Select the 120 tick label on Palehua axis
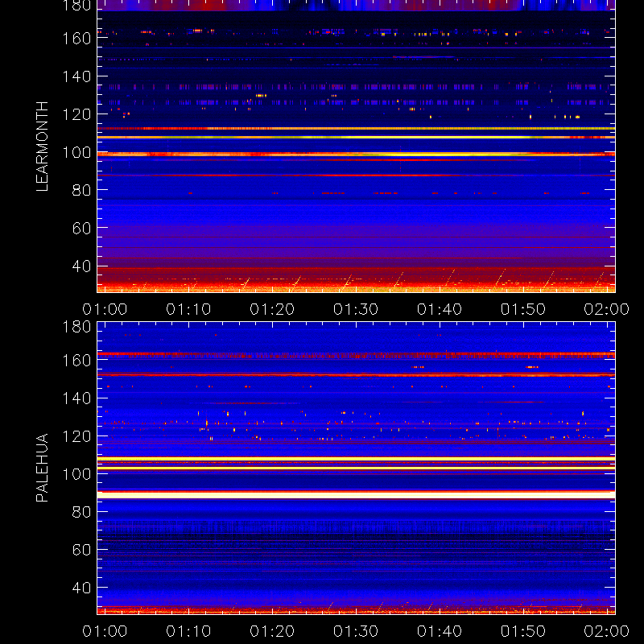644x644 pixels. click(x=76, y=436)
